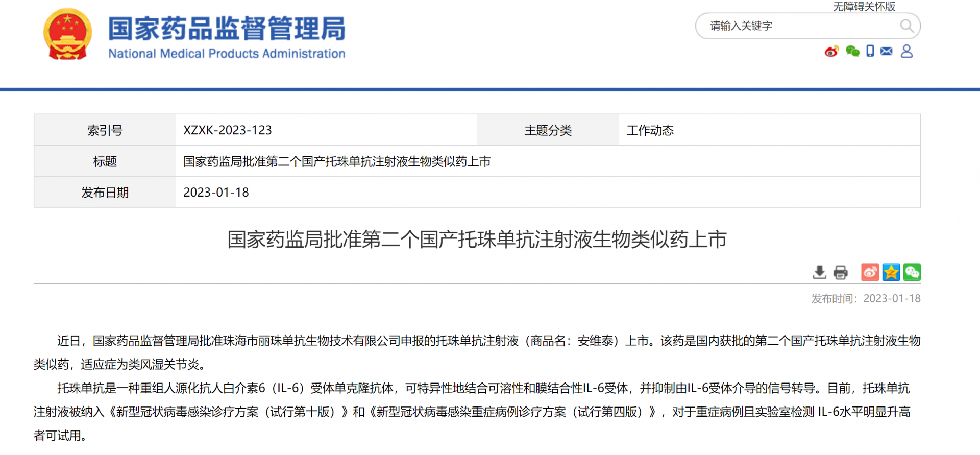Click the 发布日期 label cell

105,193
